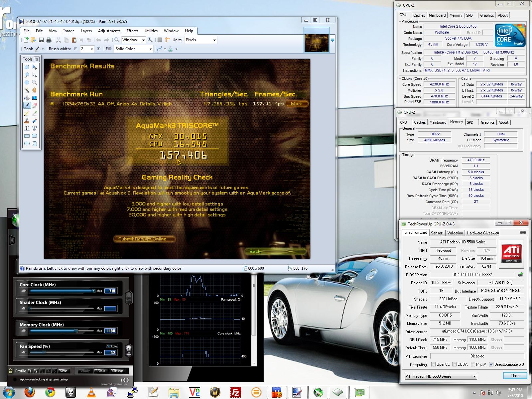Enable the PhysX checkbox in GPU-Z
Viewport: 532px width, 399px height.
point(472,364)
